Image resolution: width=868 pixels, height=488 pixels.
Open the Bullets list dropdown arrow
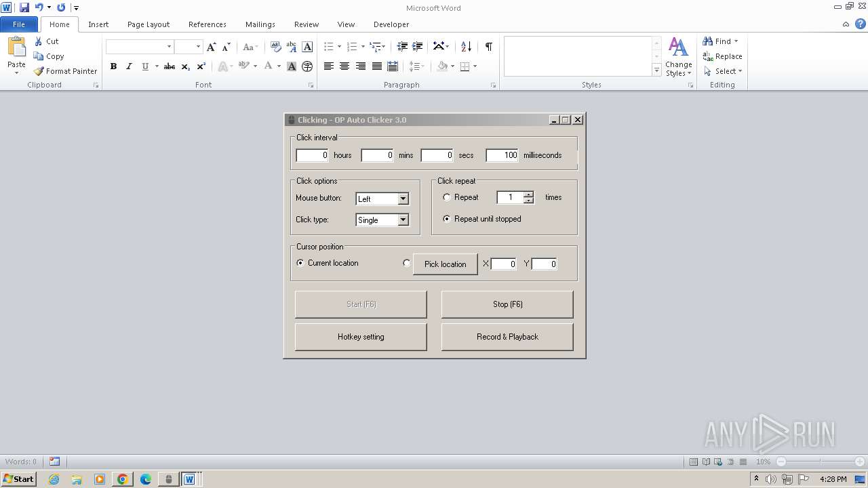(339, 47)
